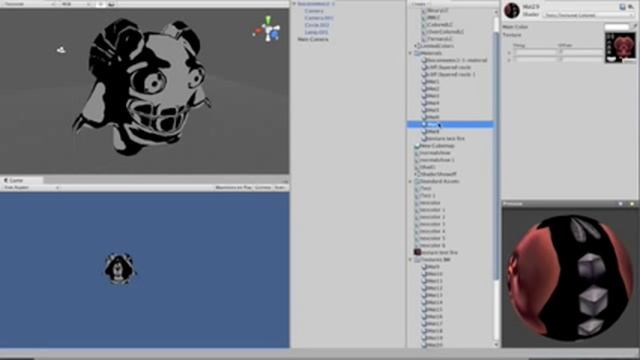Click the Project scrollbar down arrow
This screenshot has height=360, width=640.
[496, 345]
